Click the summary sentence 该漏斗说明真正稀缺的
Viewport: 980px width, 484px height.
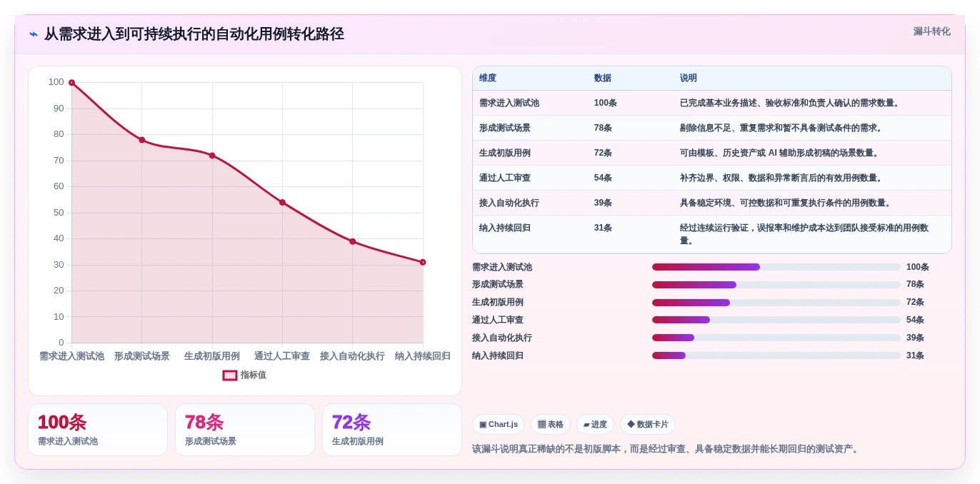click(667, 449)
